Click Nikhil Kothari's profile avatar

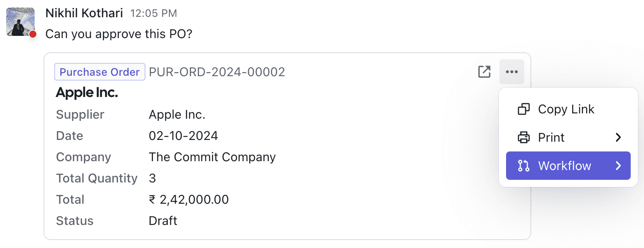[x=20, y=21]
